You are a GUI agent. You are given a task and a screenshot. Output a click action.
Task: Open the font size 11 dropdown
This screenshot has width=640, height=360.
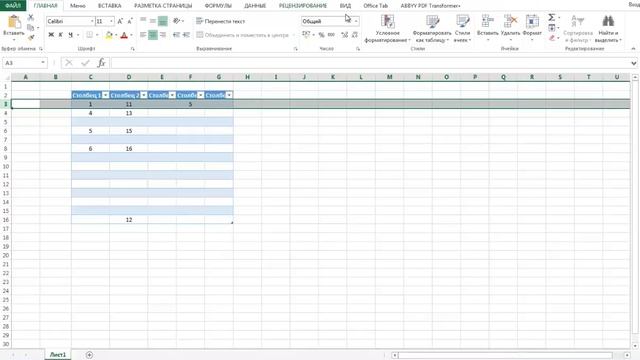111,21
